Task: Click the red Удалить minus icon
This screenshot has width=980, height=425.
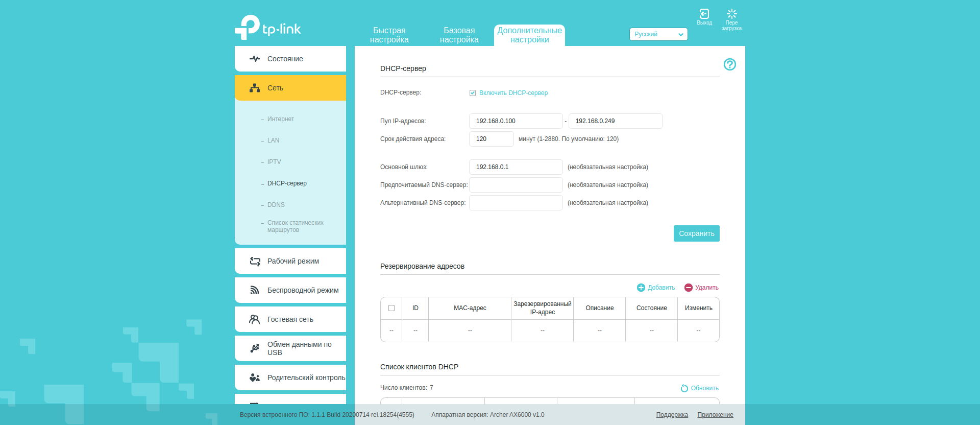Action: (x=689, y=288)
